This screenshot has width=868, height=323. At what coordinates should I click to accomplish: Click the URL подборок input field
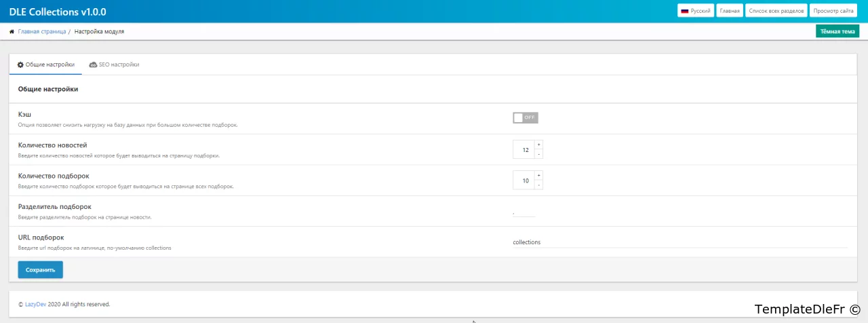point(679,242)
